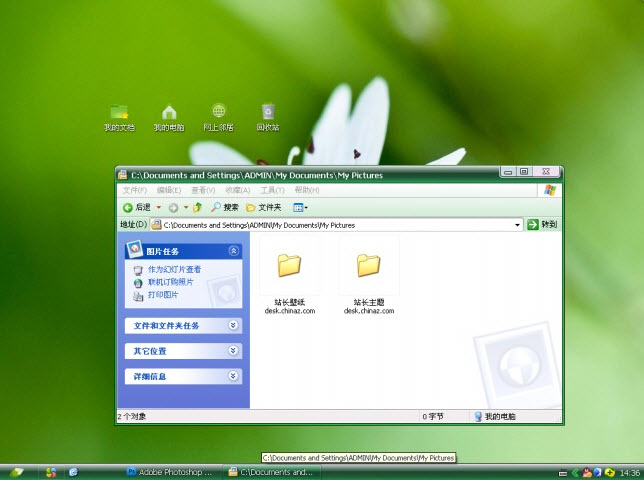Image resolution: width=644 pixels, height=480 pixels.
Task: Click the window title bar folder icon
Action: (123, 175)
